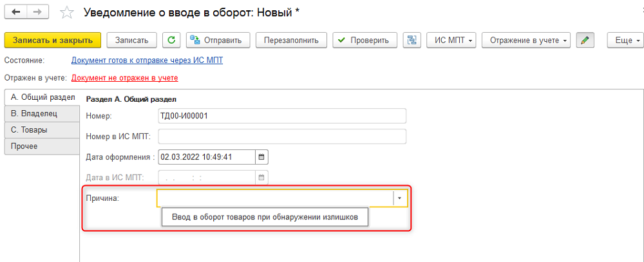Viewport: 644px width, 262px height.
Task: Choose Ввод в оборот товаров при обнаружении излишков
Action: pos(265,217)
